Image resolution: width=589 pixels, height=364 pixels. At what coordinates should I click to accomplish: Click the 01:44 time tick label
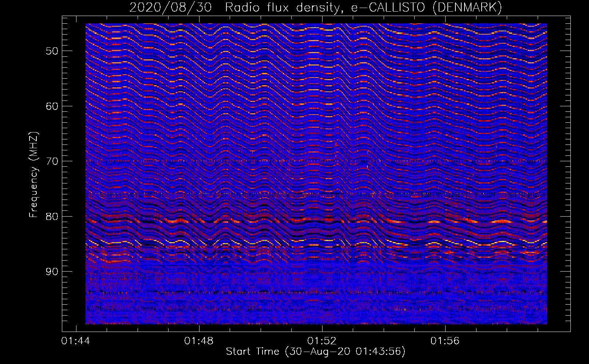tap(76, 341)
